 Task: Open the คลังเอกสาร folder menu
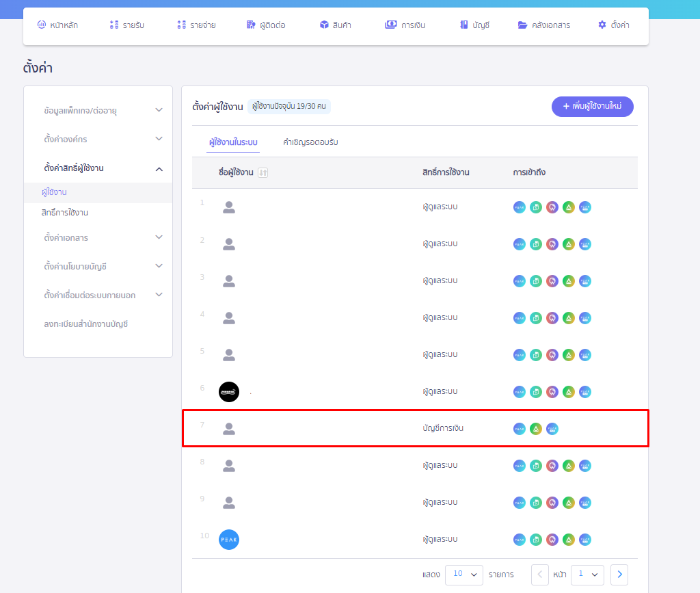(x=543, y=25)
